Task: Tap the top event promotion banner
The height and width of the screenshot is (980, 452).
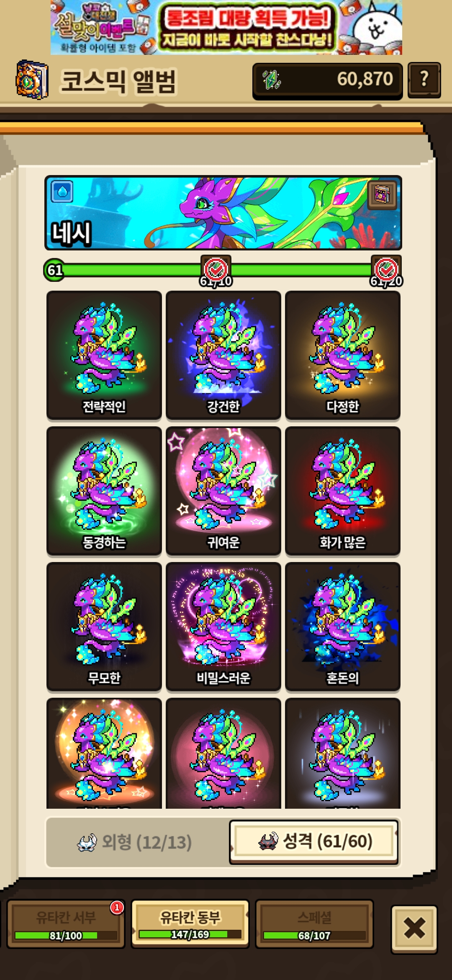Action: [226, 28]
